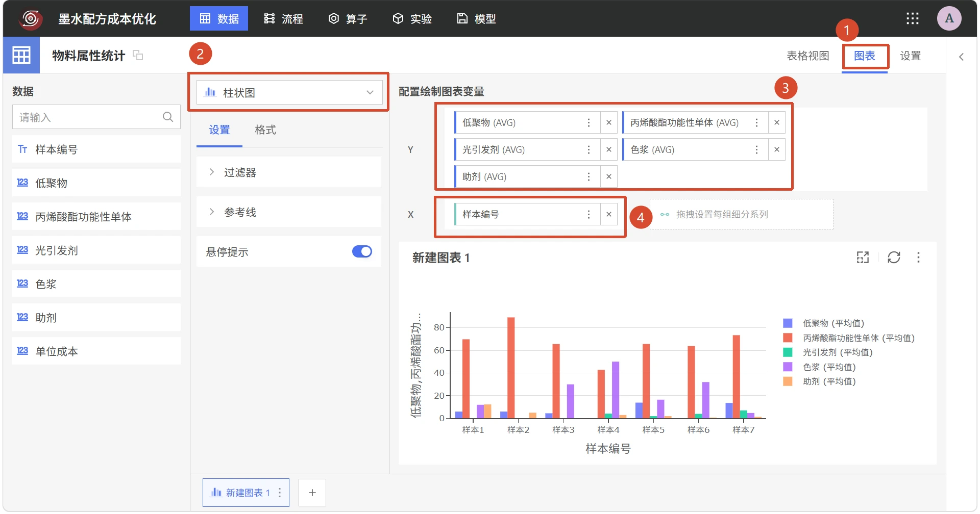The width and height of the screenshot is (980, 514).
Task: Select the 设置 sub-tab under chart type
Action: (x=219, y=130)
